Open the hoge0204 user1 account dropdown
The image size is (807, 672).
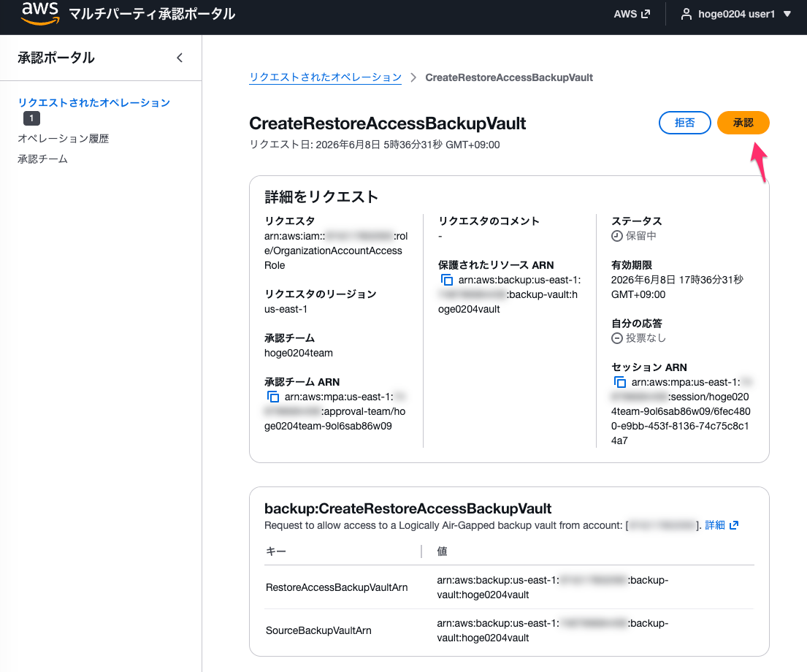[x=736, y=14]
